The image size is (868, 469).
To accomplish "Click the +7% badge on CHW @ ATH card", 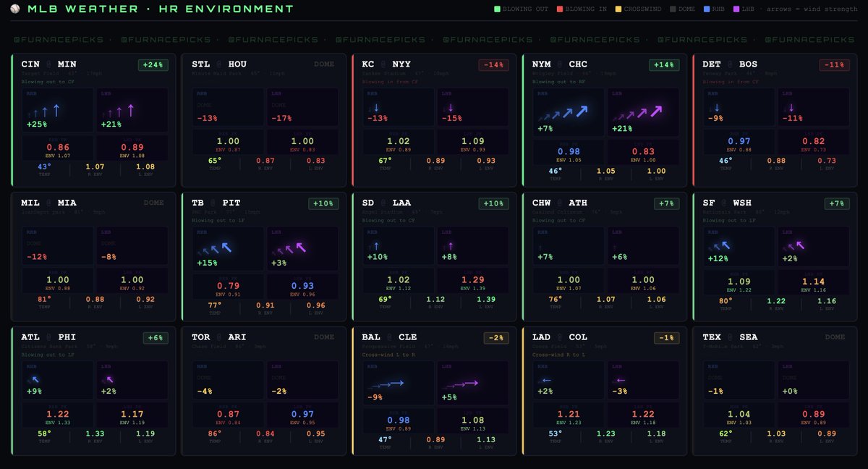I will (x=666, y=203).
